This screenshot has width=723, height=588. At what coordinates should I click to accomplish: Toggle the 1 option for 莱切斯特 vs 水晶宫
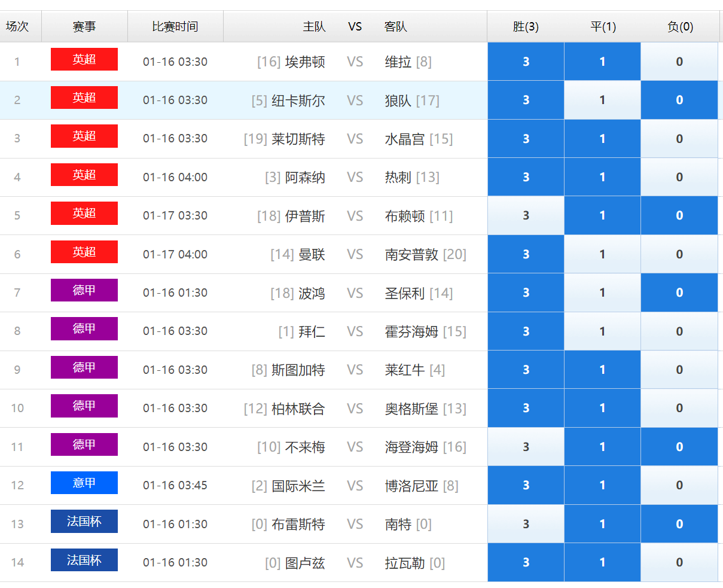click(x=602, y=139)
